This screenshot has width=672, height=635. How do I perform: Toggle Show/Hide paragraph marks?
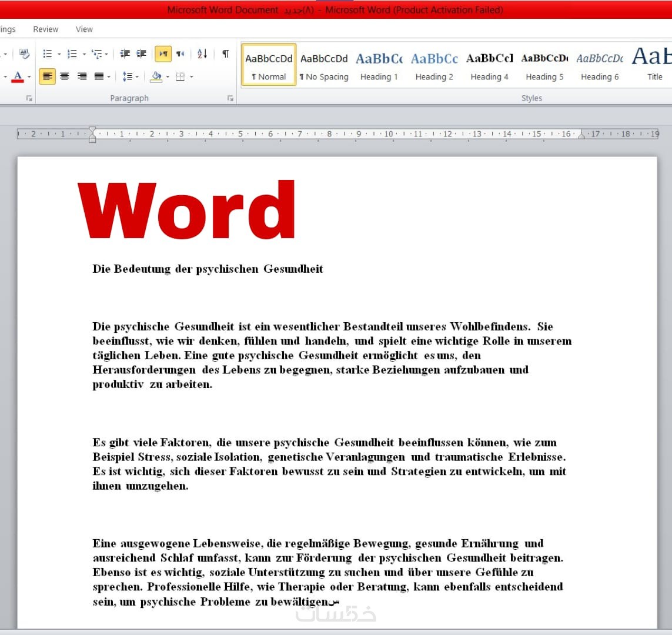(225, 54)
